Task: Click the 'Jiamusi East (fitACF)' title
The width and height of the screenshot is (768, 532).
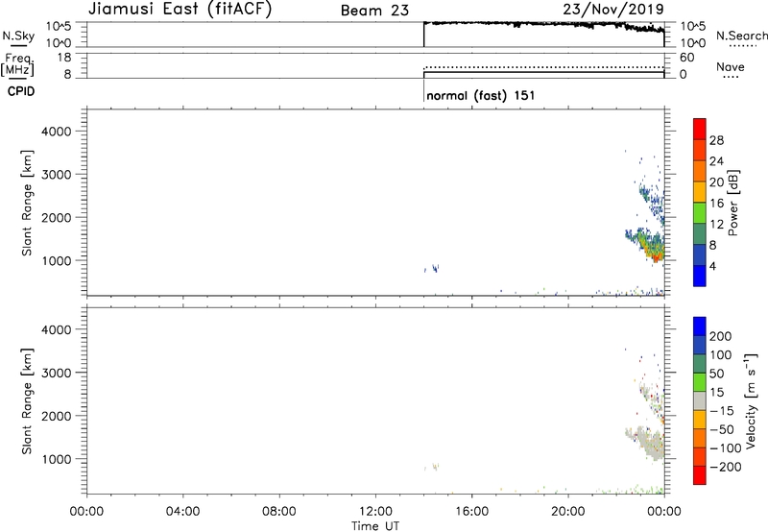Action: (180, 9)
